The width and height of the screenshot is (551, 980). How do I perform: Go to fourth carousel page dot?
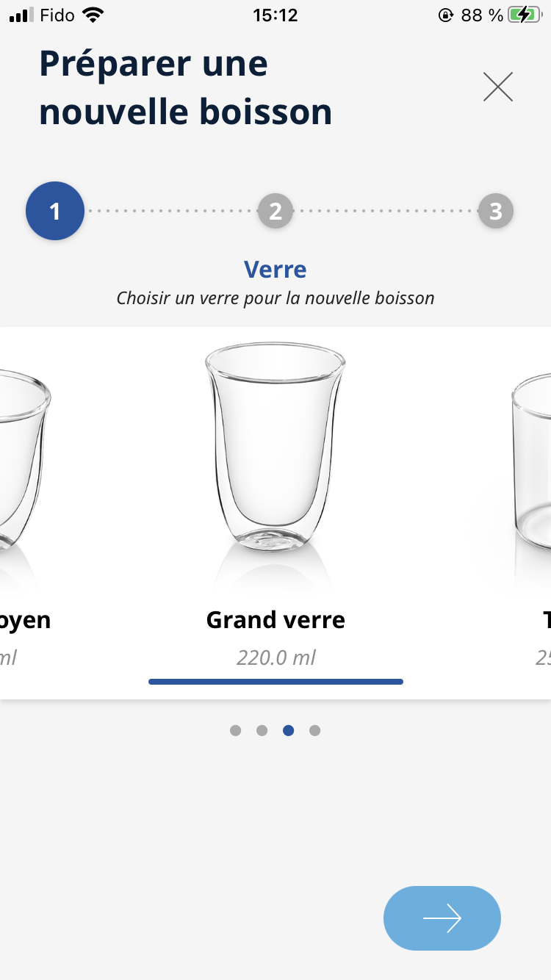tap(314, 730)
